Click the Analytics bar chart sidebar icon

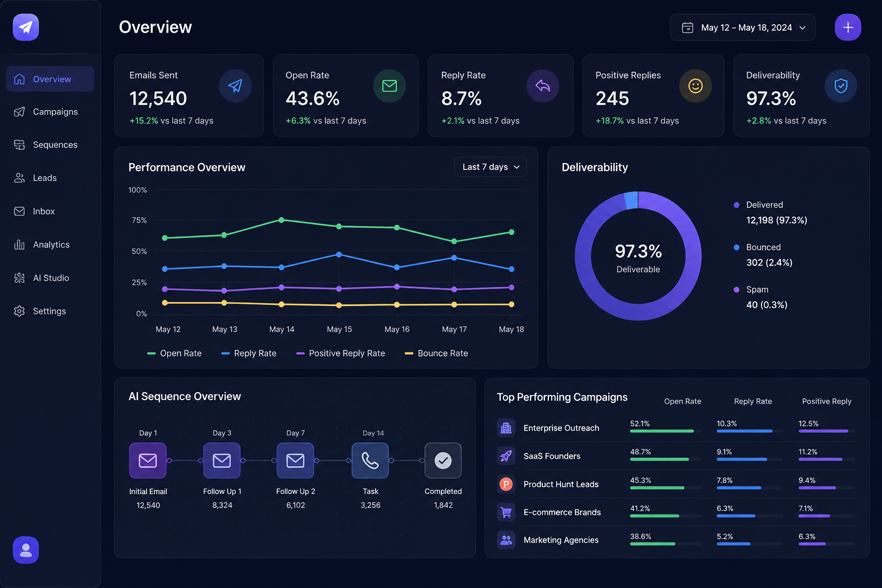[20, 245]
